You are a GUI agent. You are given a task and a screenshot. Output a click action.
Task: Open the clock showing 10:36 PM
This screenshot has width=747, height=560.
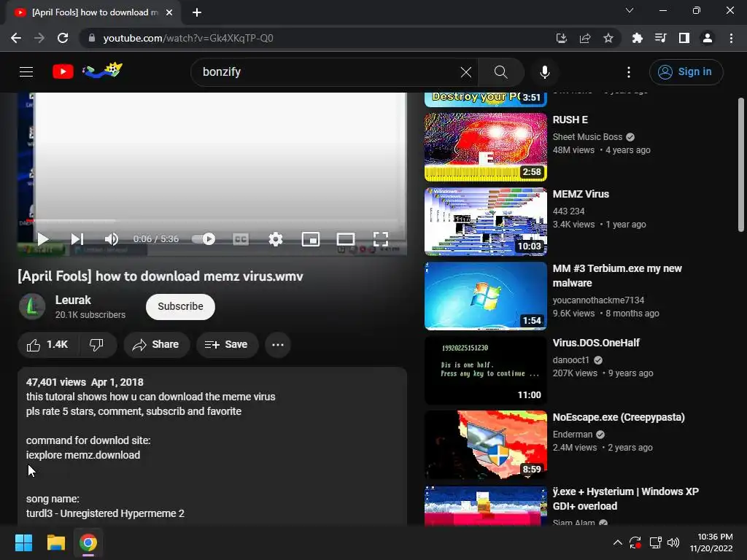click(711, 542)
